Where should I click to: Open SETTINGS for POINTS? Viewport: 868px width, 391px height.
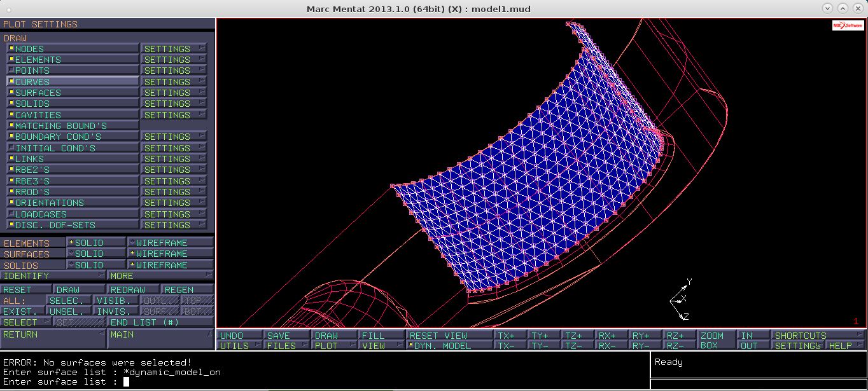pos(174,71)
